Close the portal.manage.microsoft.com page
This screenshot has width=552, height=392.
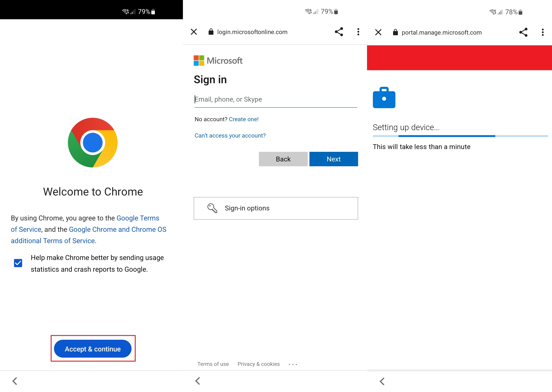(x=378, y=32)
